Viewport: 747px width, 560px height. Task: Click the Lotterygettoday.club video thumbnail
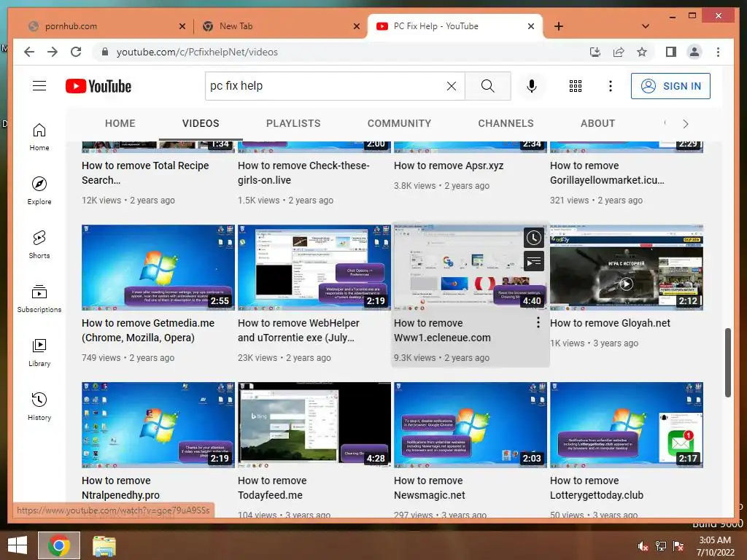click(627, 425)
